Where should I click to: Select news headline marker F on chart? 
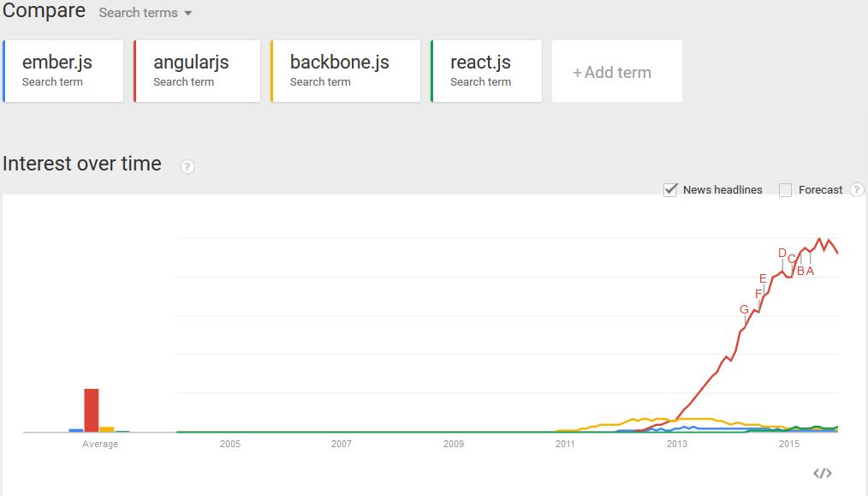(x=758, y=294)
